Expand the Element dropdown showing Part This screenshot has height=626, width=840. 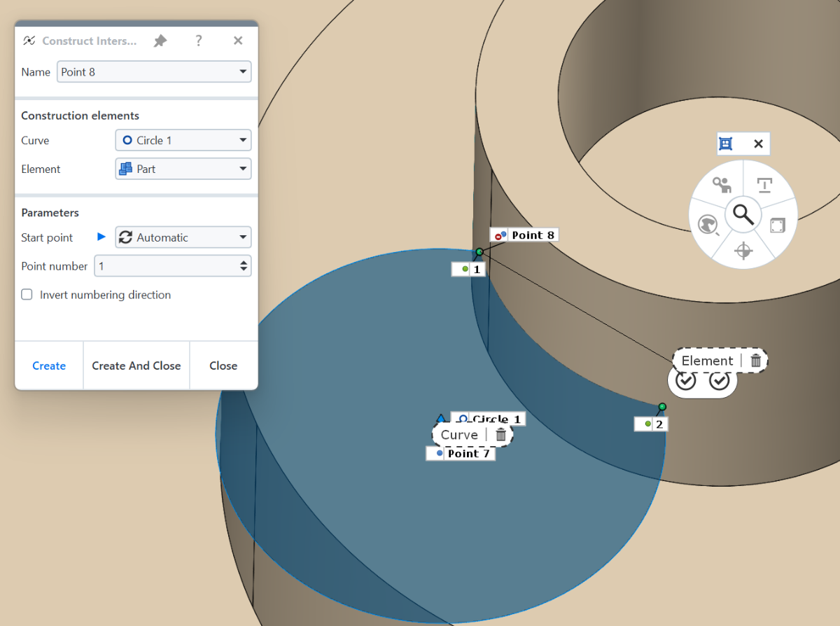pos(183,169)
